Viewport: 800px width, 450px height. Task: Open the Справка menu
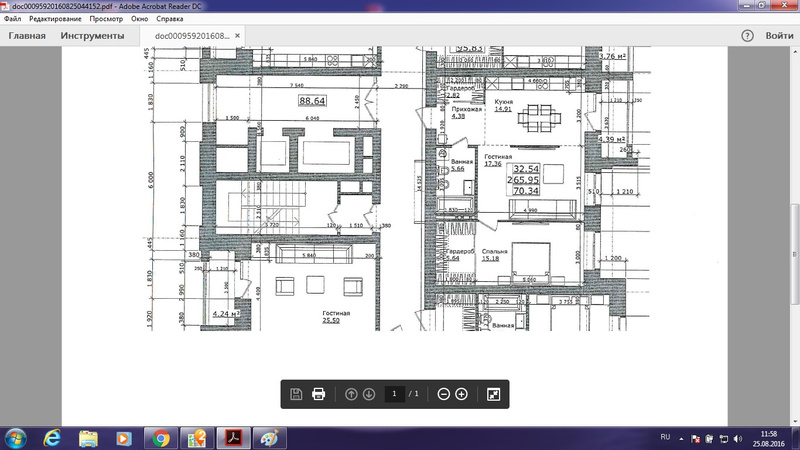point(170,19)
